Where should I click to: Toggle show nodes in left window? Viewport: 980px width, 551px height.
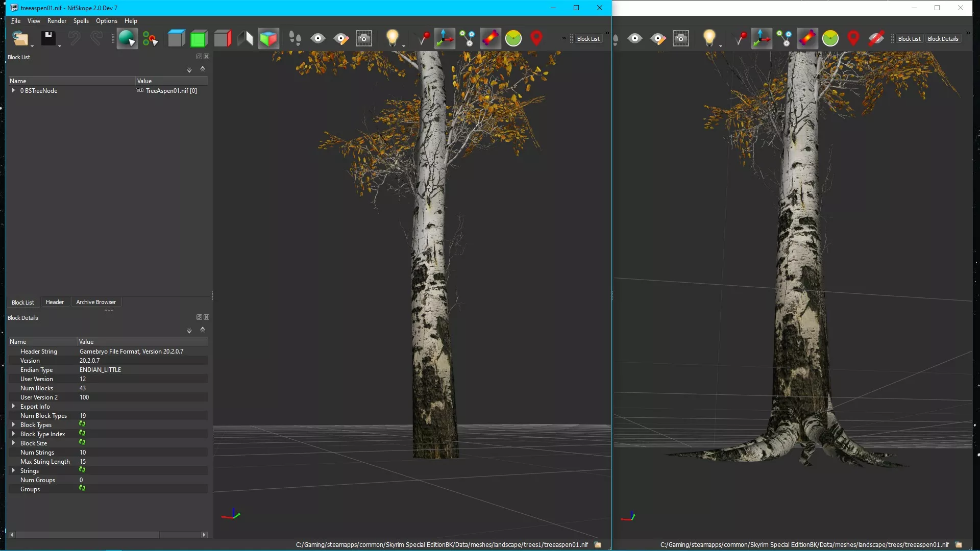point(467,38)
